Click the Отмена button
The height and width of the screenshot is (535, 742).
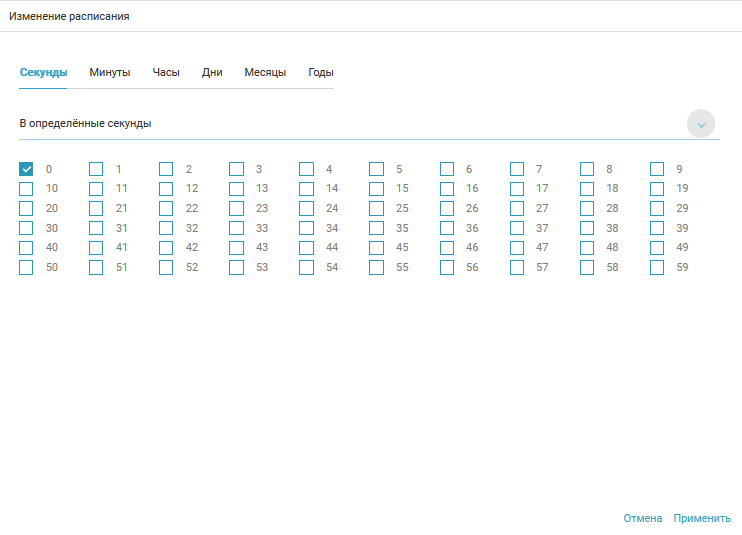click(x=642, y=518)
